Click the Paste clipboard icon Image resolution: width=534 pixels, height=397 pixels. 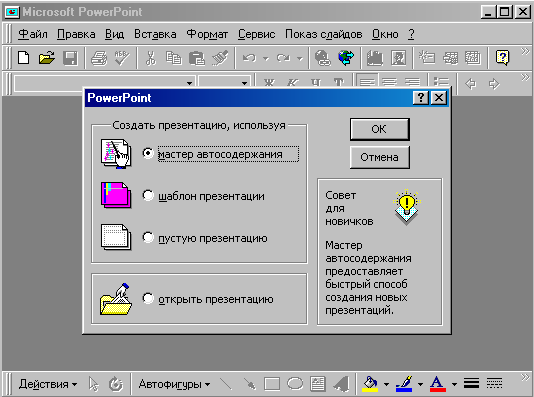197,58
